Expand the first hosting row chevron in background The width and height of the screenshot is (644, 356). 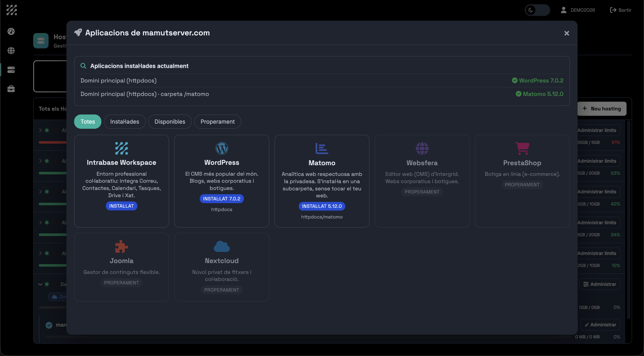pyautogui.click(x=40, y=130)
